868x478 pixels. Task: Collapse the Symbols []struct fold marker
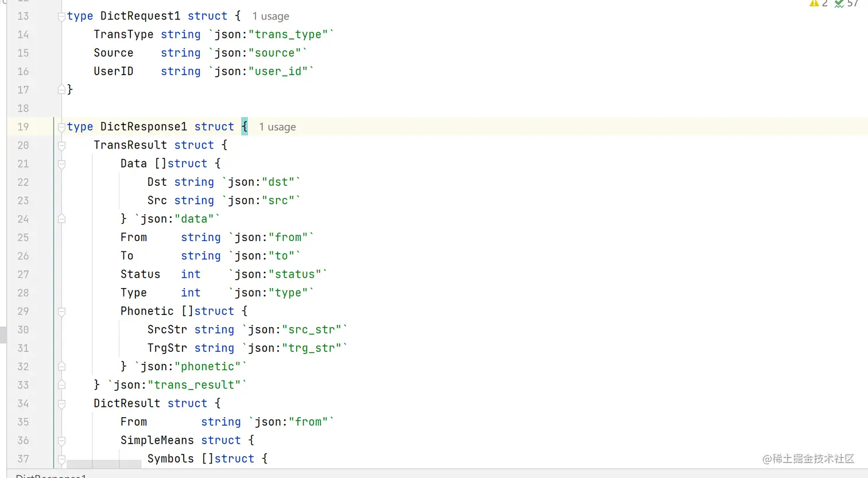(x=61, y=459)
